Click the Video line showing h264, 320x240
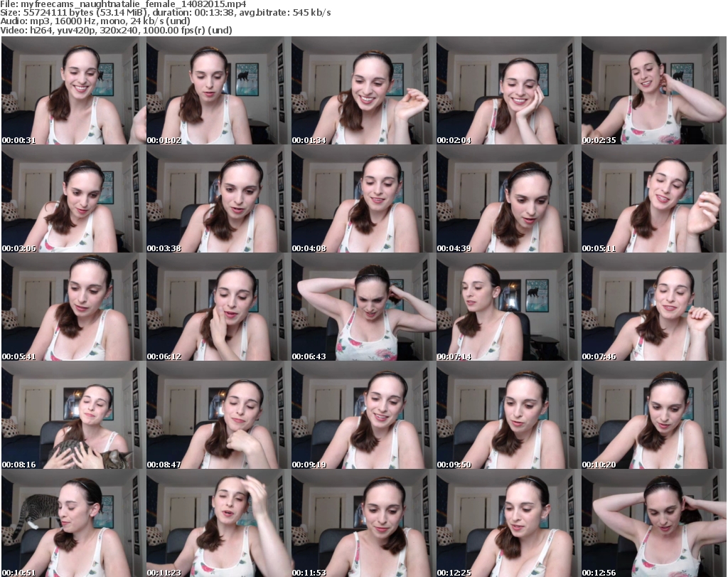The width and height of the screenshot is (728, 577). 116,30
